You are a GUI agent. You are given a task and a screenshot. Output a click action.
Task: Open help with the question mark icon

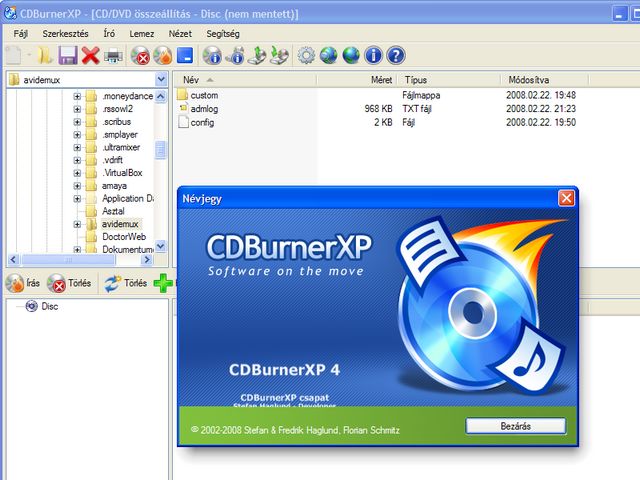pyautogui.click(x=396, y=56)
